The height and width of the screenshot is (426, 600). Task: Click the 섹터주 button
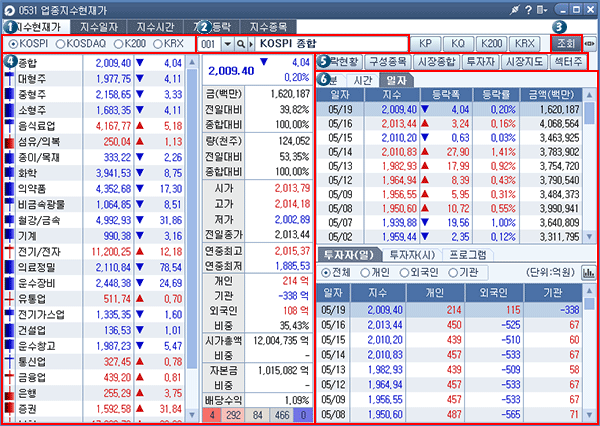click(x=568, y=62)
